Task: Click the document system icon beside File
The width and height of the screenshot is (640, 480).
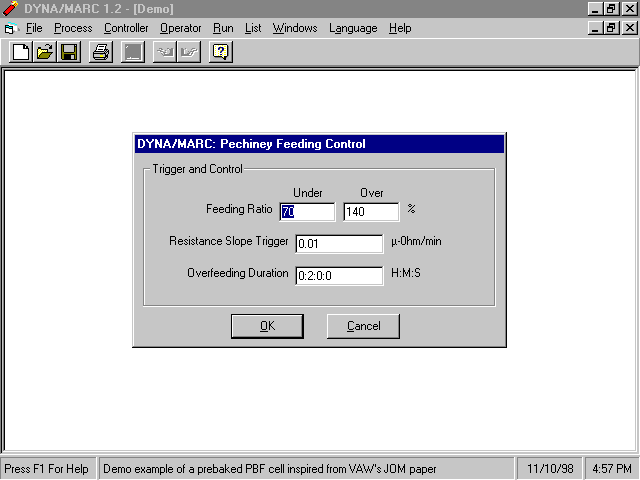Action: coord(11,29)
